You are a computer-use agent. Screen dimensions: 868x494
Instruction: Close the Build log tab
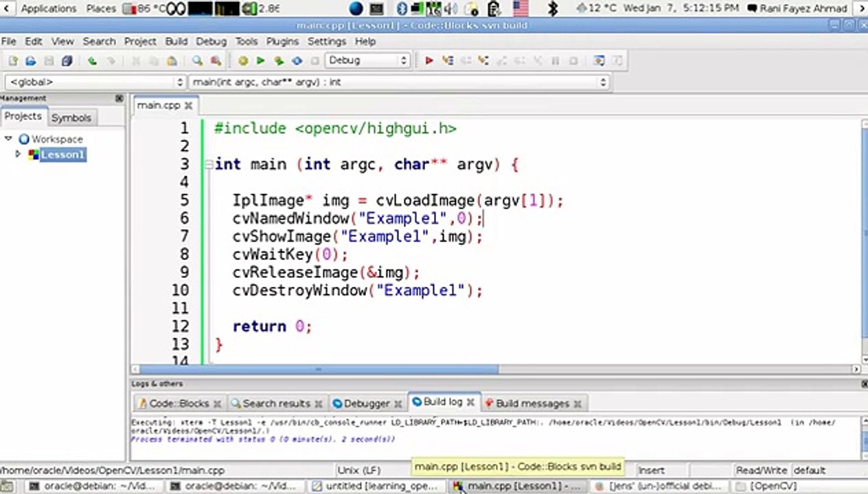(x=471, y=402)
